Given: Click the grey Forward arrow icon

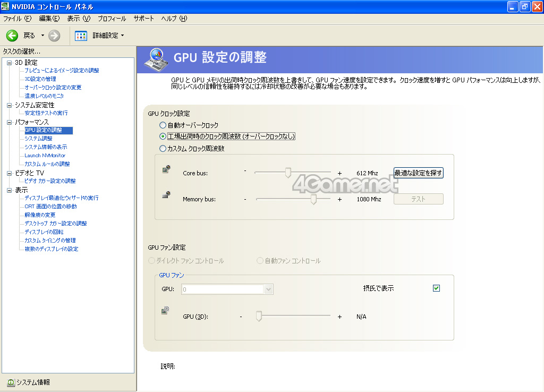Looking at the screenshot, I should (x=54, y=36).
